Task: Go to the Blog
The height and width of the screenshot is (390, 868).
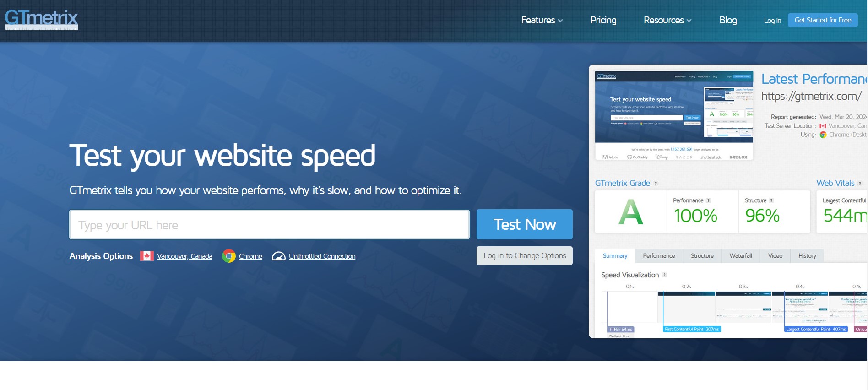Action: (727, 20)
